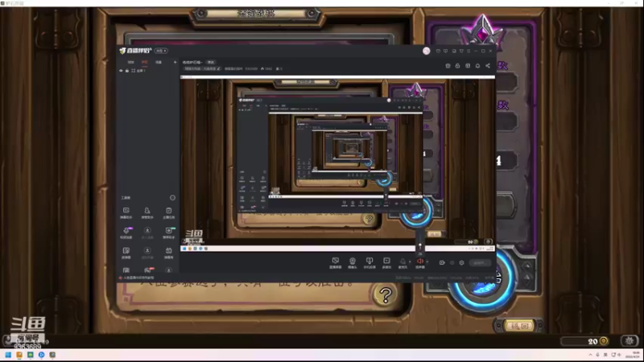Screen dimensions: 644x362
Task: Click the box icon left of the padlock icon
Action: pyautogui.click(x=448, y=66)
